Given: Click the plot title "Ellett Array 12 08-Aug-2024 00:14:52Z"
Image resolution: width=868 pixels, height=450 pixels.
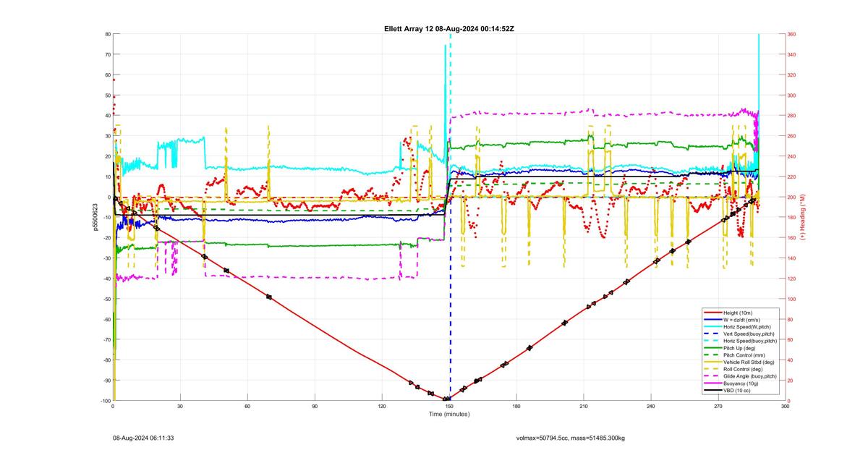Looking at the screenshot, I should tap(448, 29).
